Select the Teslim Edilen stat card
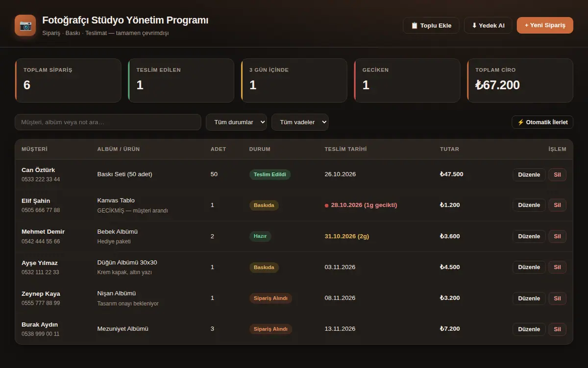This screenshot has height=368, width=588. [181, 80]
